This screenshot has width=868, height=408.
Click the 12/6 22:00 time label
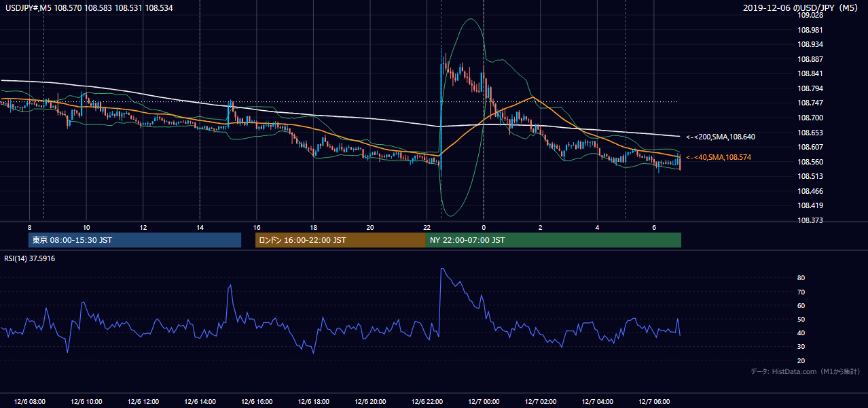(x=427, y=401)
